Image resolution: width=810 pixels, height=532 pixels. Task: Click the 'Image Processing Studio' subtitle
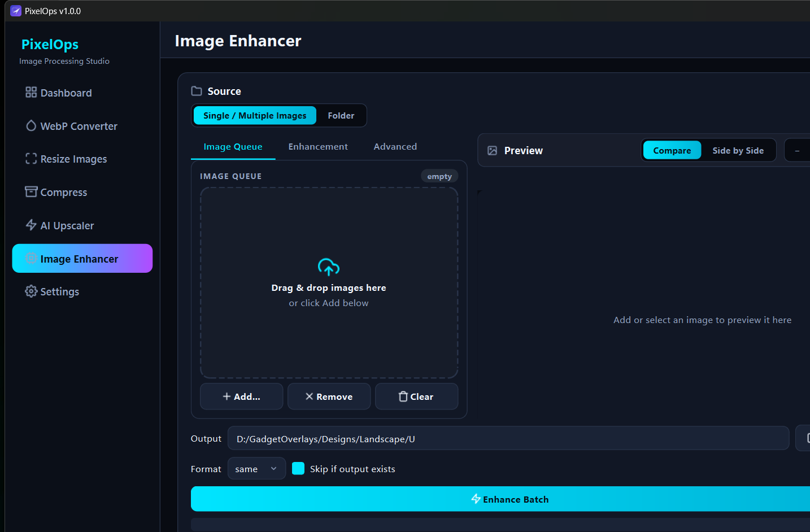point(64,61)
